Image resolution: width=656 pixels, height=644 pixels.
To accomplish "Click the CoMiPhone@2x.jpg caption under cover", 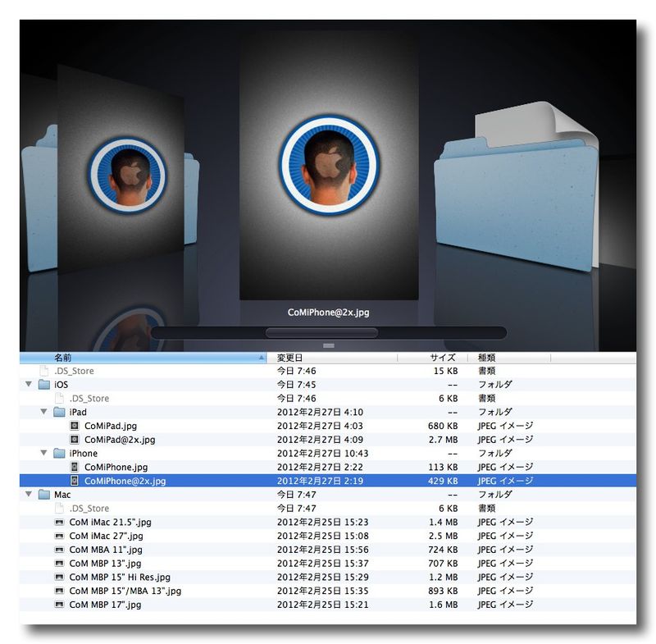I will coord(329,313).
